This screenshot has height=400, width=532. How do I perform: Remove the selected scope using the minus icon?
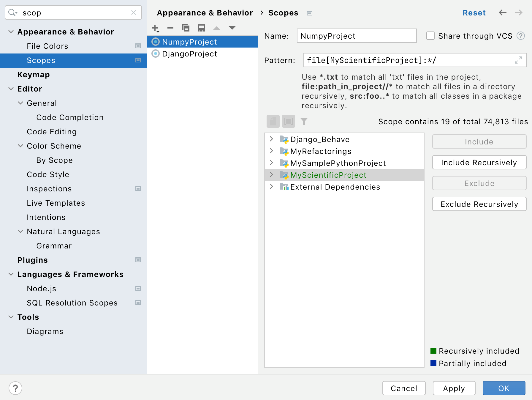[x=170, y=28]
